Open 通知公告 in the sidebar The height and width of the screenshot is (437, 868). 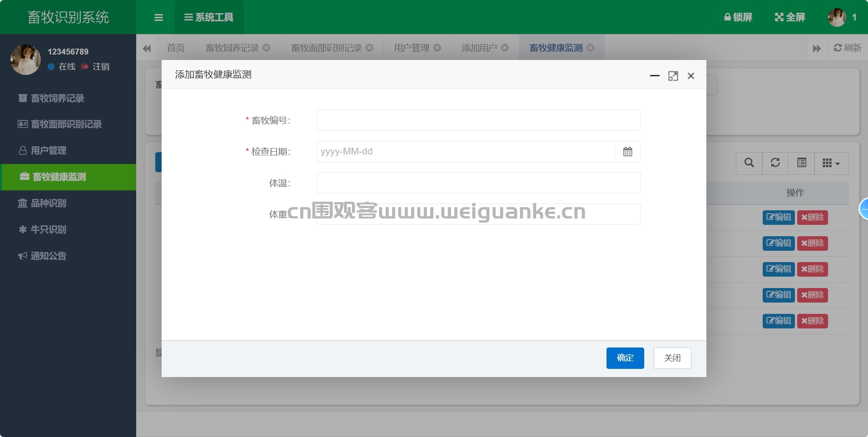coord(68,256)
